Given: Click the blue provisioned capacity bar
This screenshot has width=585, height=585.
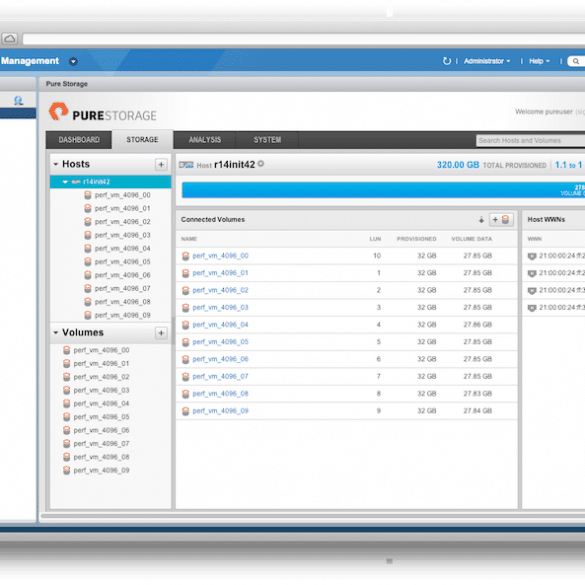Looking at the screenshot, I should (383, 190).
